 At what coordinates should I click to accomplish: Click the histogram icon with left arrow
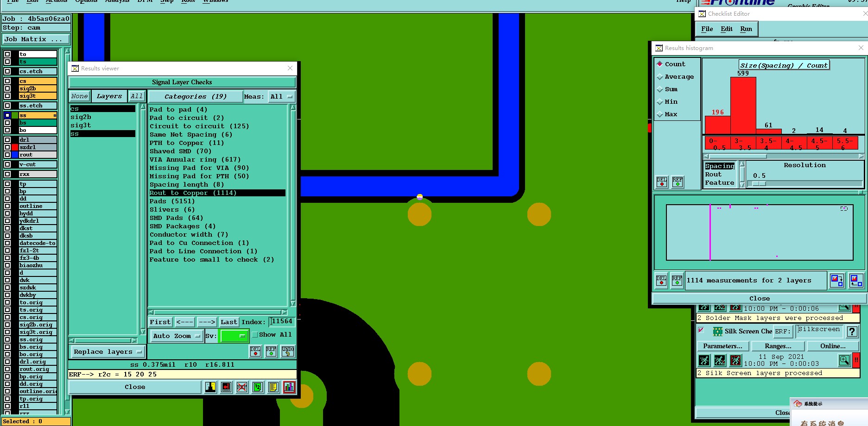pyautogui.click(x=856, y=281)
